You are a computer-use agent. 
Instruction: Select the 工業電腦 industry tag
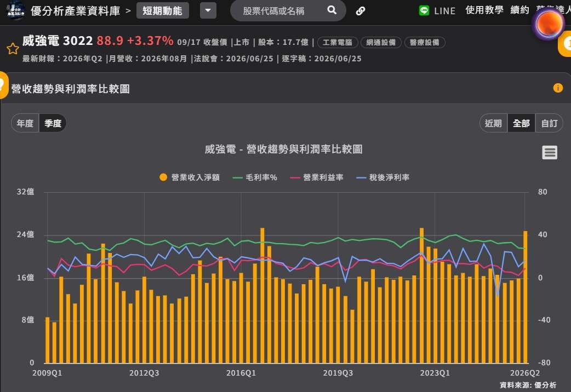tap(338, 43)
